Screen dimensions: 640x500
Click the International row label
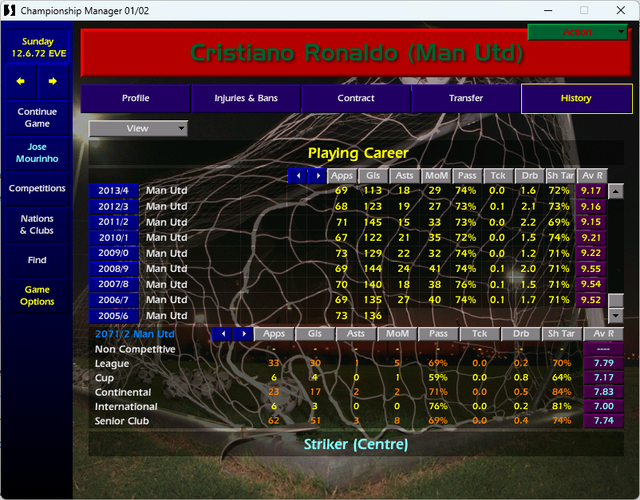click(x=126, y=407)
